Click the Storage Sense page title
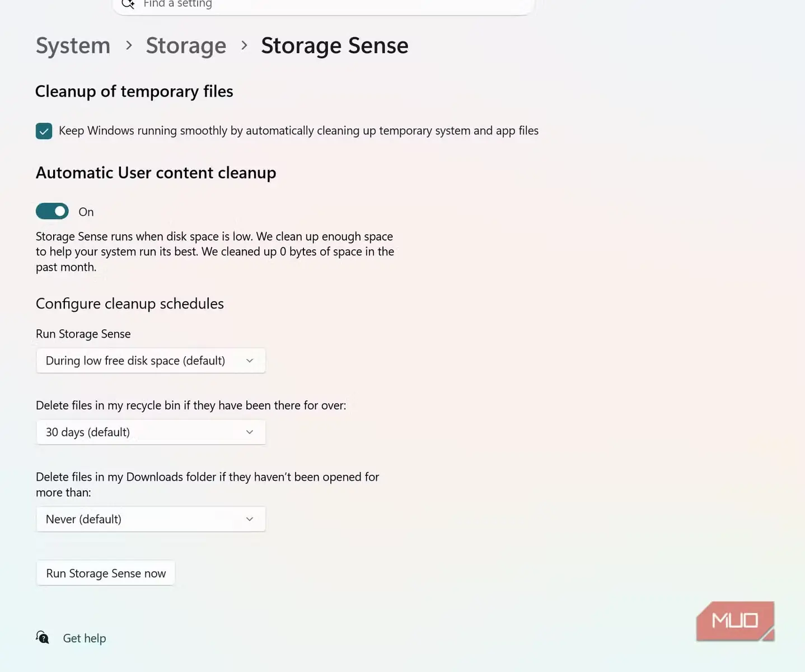Screen dimensions: 805x672 (335, 45)
